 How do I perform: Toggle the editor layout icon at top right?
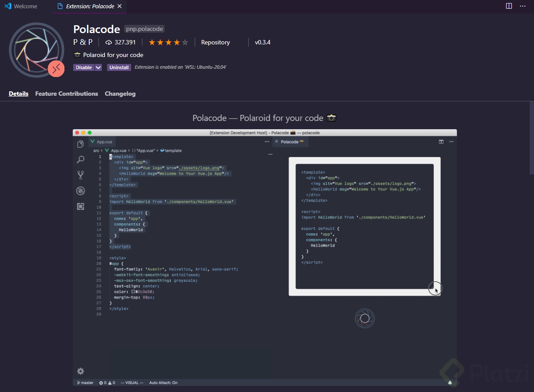point(508,6)
